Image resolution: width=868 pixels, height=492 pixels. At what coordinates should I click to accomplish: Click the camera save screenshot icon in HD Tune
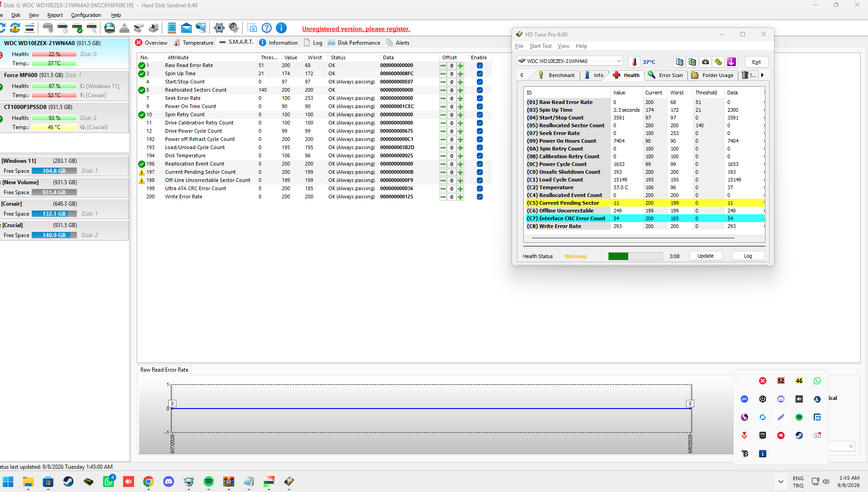(x=706, y=62)
